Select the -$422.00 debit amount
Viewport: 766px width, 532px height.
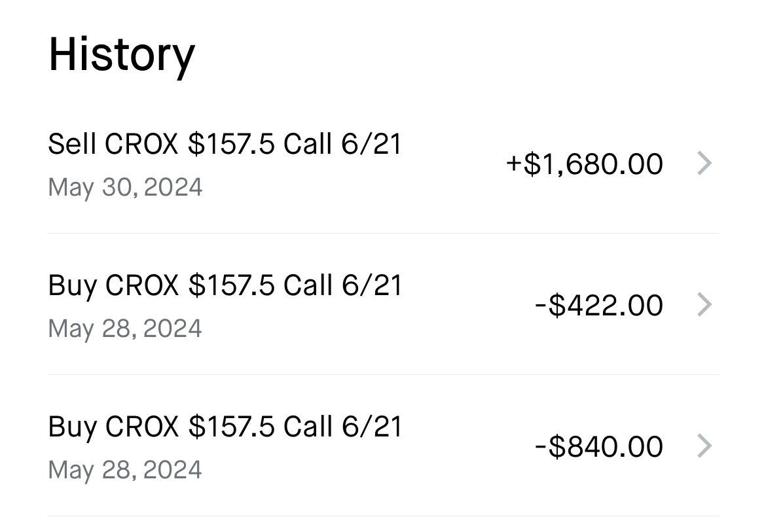coord(599,305)
